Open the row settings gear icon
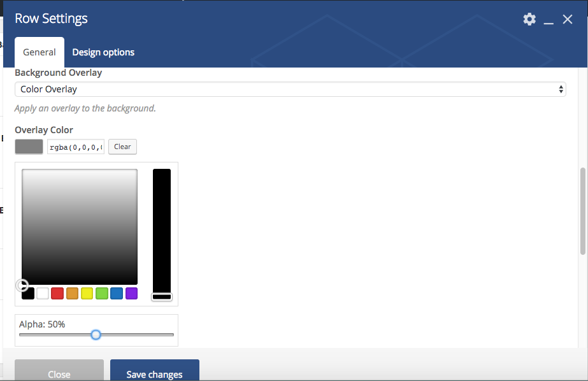Viewport: 588px width, 381px height. 529,19
